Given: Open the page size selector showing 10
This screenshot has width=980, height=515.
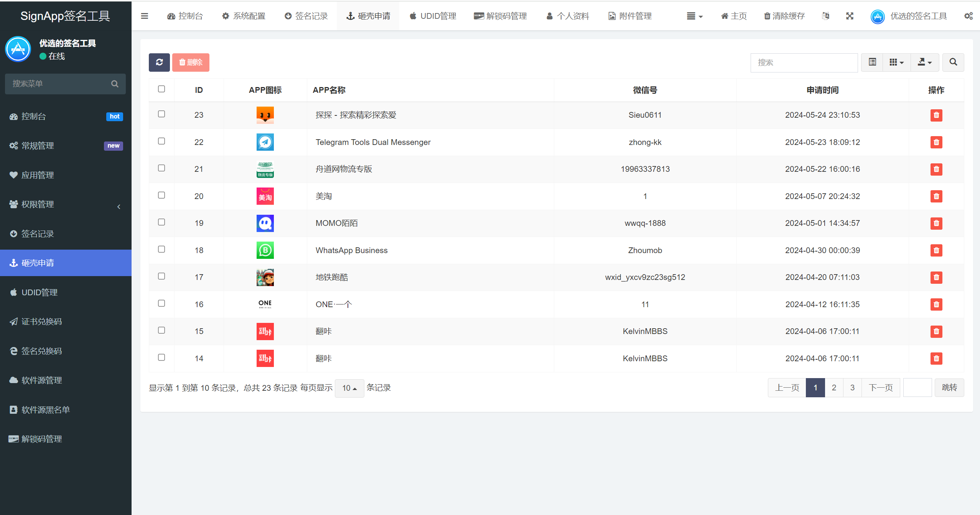Looking at the screenshot, I should point(349,388).
